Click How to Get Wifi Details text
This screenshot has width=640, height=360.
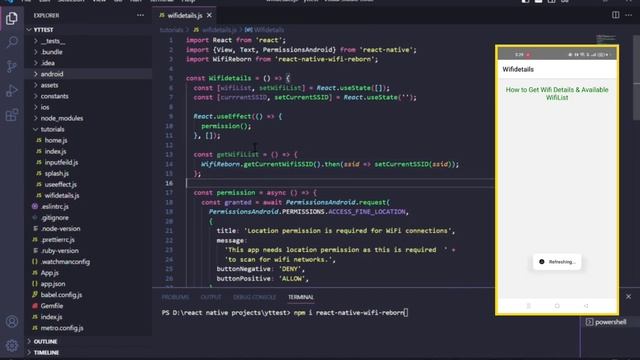[557, 93]
